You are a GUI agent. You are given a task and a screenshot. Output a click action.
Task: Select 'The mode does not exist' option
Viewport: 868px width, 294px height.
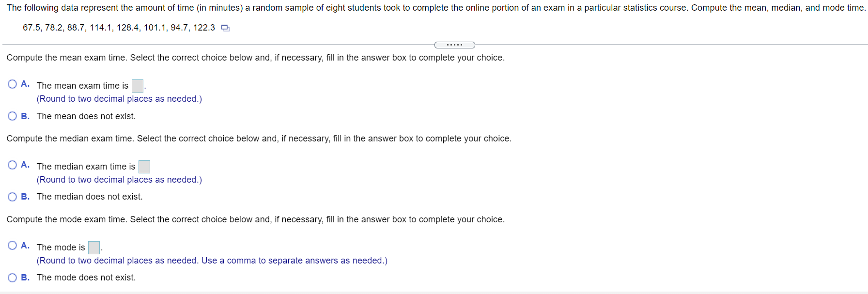click(12, 278)
